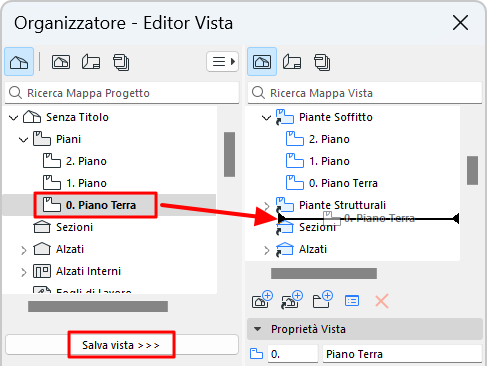Select Piani folder in project map
Viewport: 487px width, 366px height.
(x=68, y=139)
